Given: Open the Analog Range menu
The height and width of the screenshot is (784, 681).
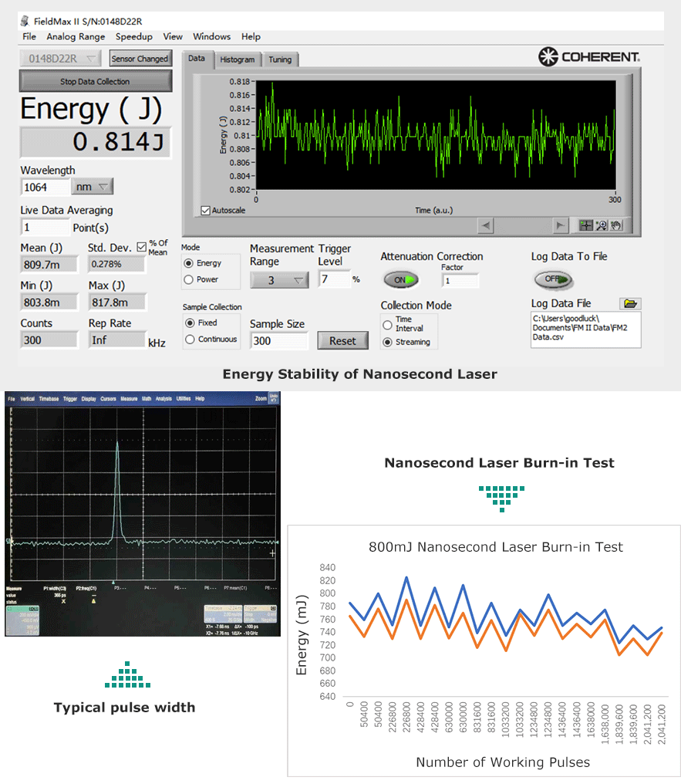Looking at the screenshot, I should (x=76, y=36).
